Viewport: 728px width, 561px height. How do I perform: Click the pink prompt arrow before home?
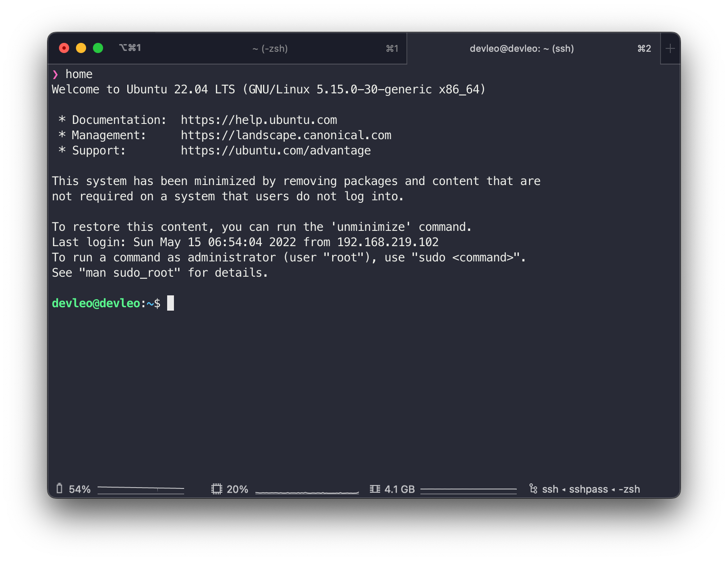[55, 74]
